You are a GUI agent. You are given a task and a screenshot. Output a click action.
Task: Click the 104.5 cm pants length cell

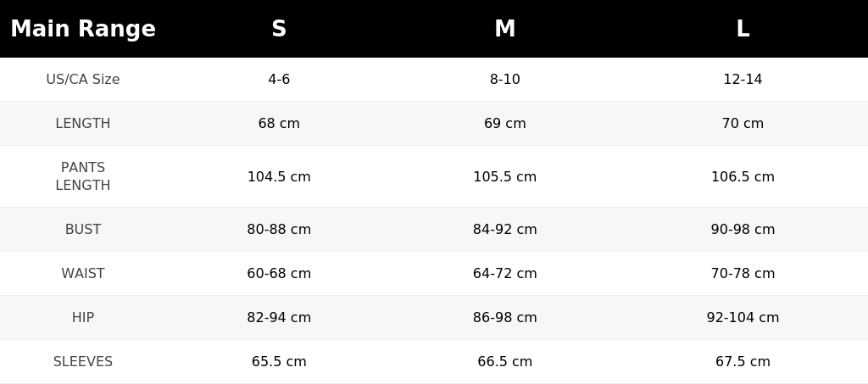[x=279, y=176]
